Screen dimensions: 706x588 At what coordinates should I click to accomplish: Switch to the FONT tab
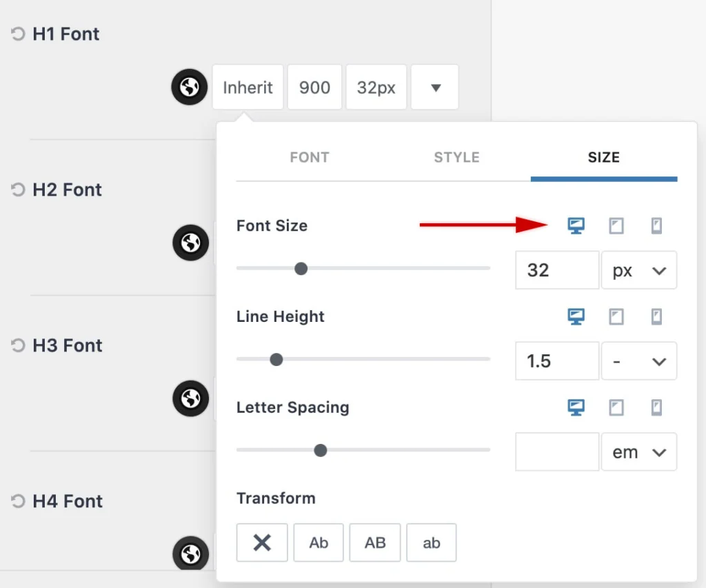tap(310, 157)
